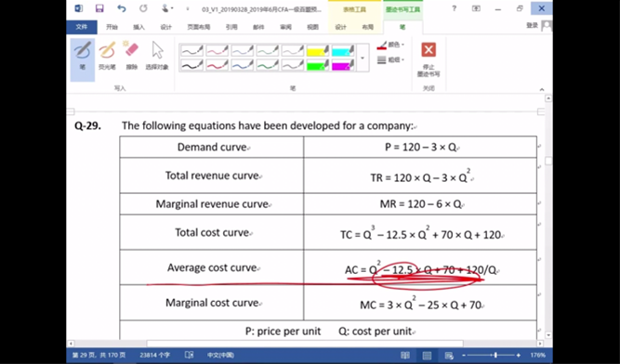Open the pen Thickness dropdown
This screenshot has height=364, width=620.
coord(390,59)
